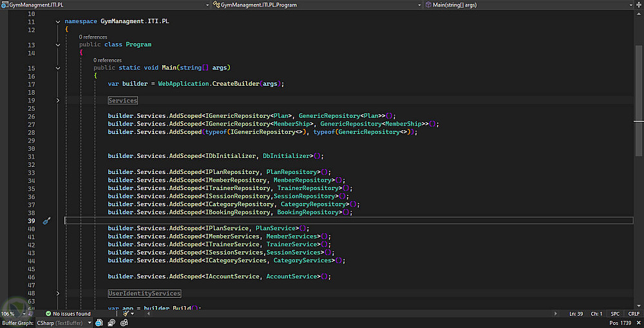Viewport: 644px width, 328px height.
Task: Click line number 46 in the gutter
Action: click(x=31, y=277)
